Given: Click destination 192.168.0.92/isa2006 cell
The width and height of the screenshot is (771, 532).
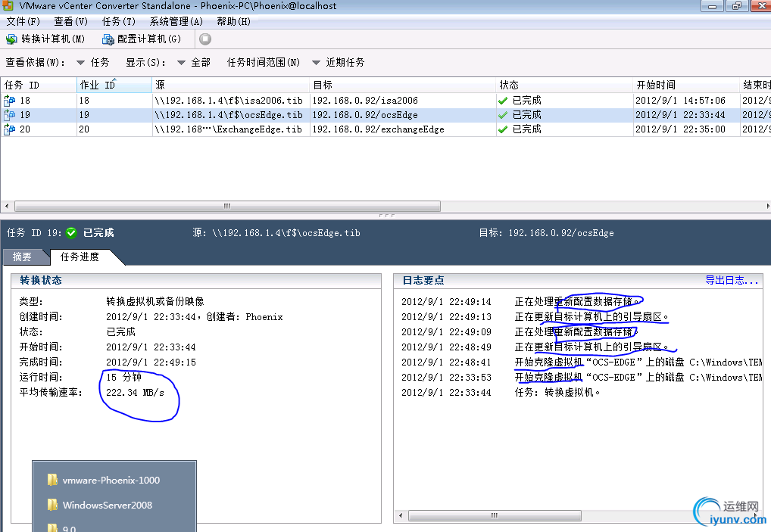Looking at the screenshot, I should click(403, 101).
